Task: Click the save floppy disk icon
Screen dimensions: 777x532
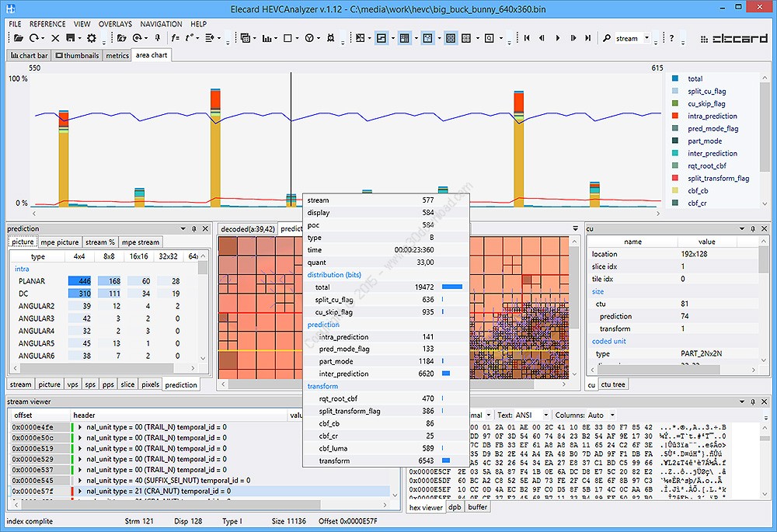Action: pos(71,38)
